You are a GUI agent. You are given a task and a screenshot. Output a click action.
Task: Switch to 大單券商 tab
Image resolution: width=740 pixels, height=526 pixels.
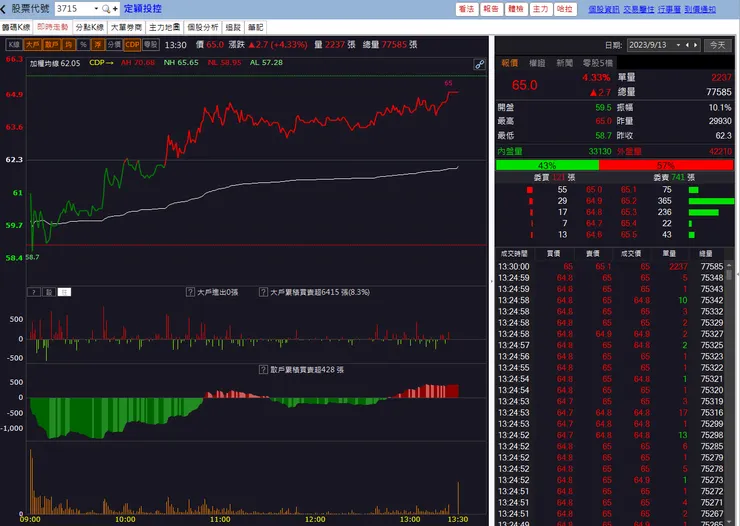(126, 27)
